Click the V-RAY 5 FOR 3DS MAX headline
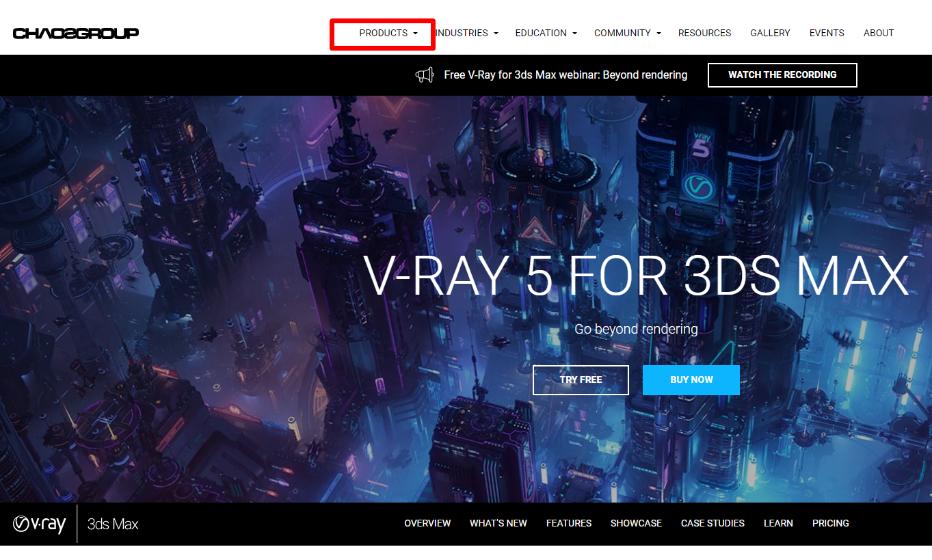 point(636,276)
